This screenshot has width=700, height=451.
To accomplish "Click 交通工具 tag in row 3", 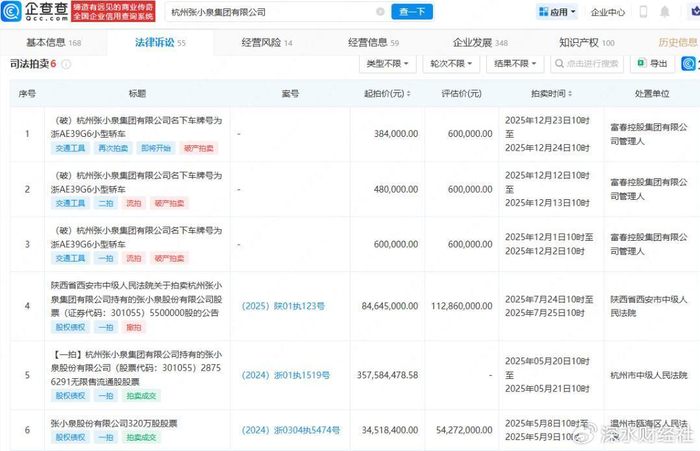I will (70, 259).
